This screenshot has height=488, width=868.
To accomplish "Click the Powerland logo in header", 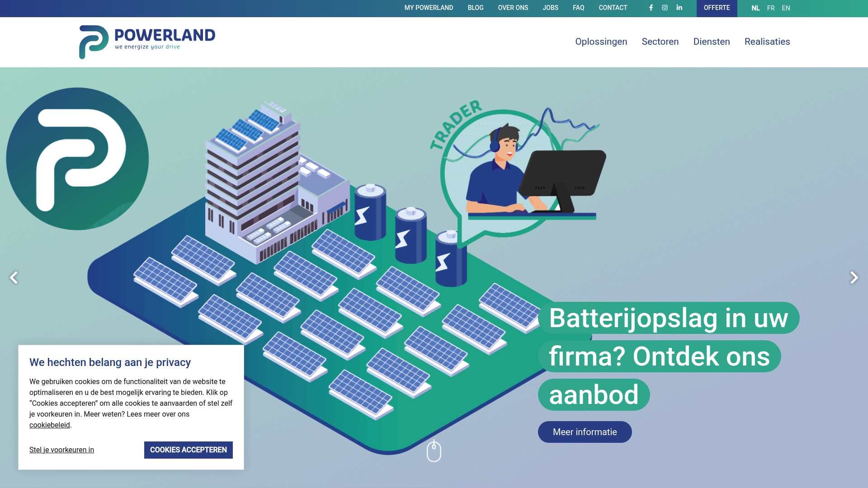I will [x=147, y=42].
